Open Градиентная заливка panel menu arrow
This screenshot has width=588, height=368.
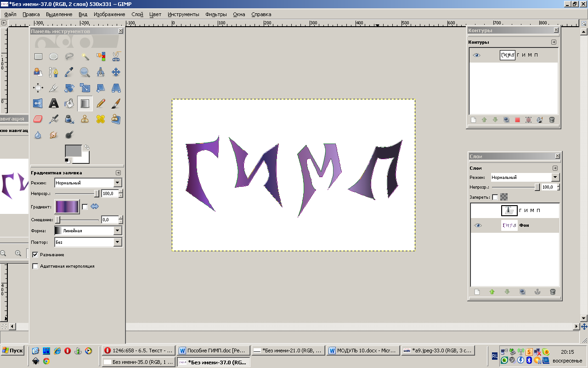tap(118, 172)
